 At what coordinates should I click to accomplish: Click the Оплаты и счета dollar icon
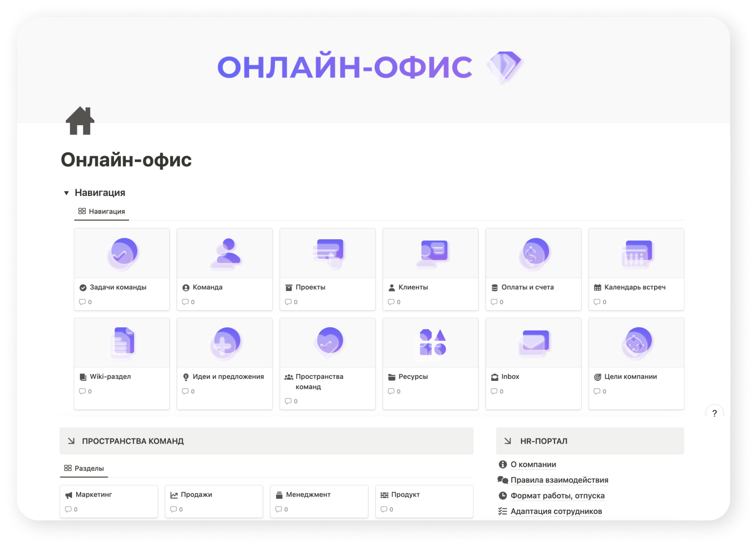(533, 253)
